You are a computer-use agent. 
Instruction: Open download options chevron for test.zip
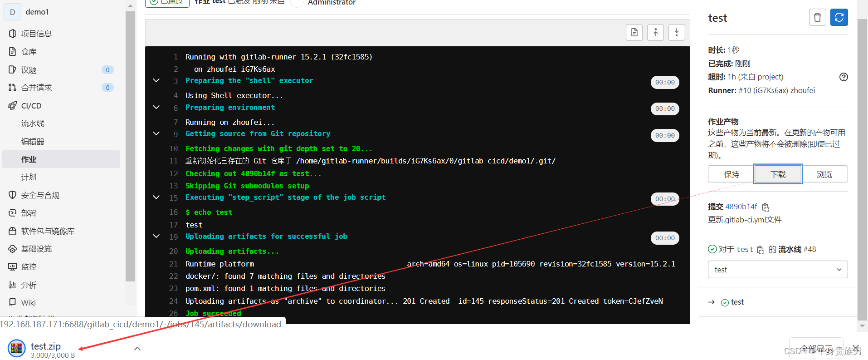(137, 349)
